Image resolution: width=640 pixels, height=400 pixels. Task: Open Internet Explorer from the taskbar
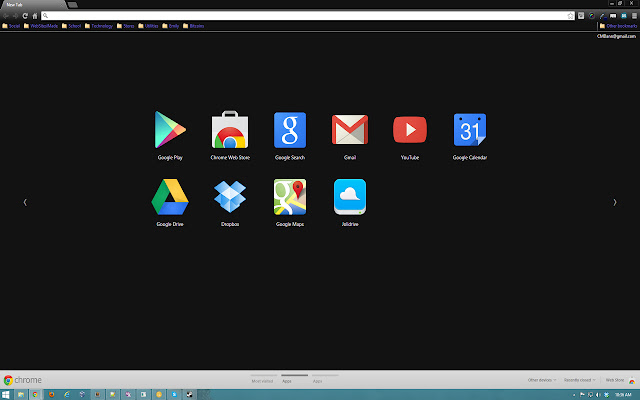pyautogui.click(x=67, y=395)
